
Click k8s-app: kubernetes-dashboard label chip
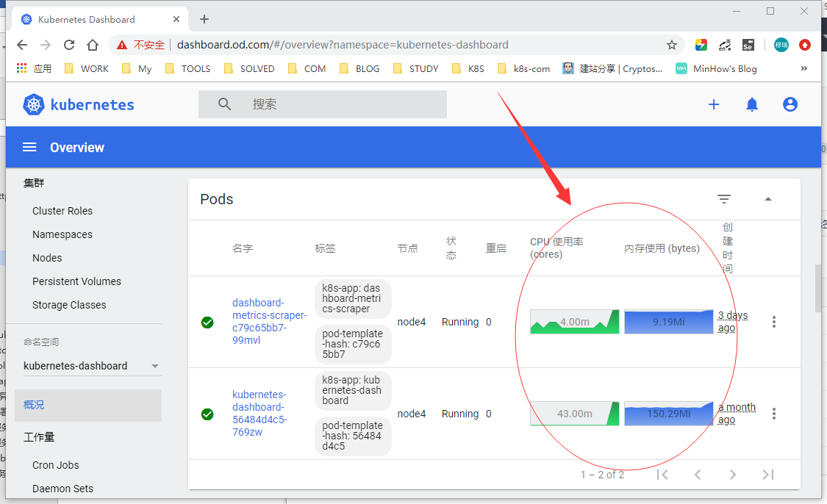(353, 390)
